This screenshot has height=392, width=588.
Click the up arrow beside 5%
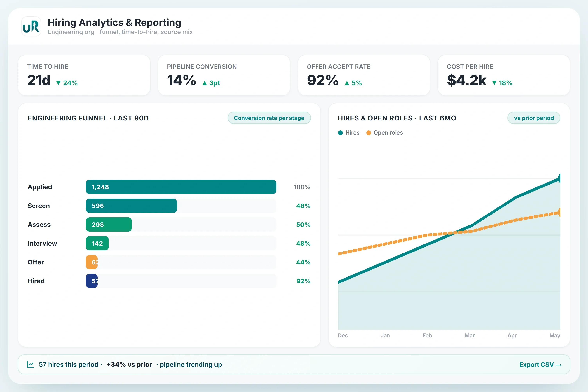[x=347, y=83]
